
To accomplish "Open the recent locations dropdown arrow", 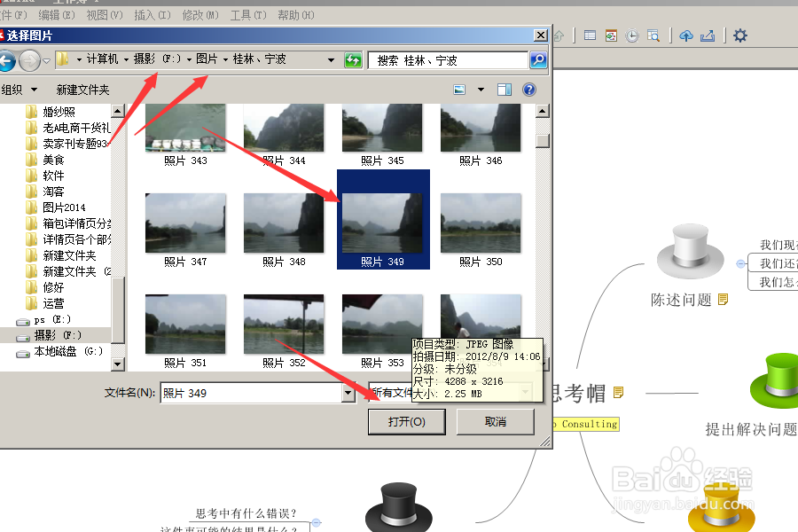I will point(46,61).
